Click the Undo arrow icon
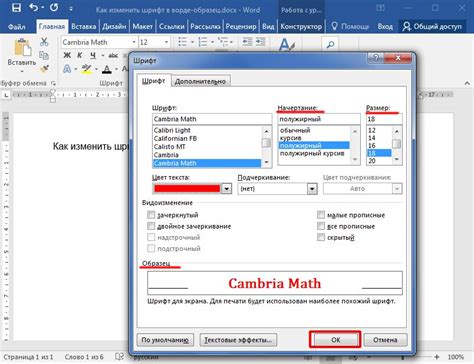This screenshot has height=364, width=474. coord(33,7)
